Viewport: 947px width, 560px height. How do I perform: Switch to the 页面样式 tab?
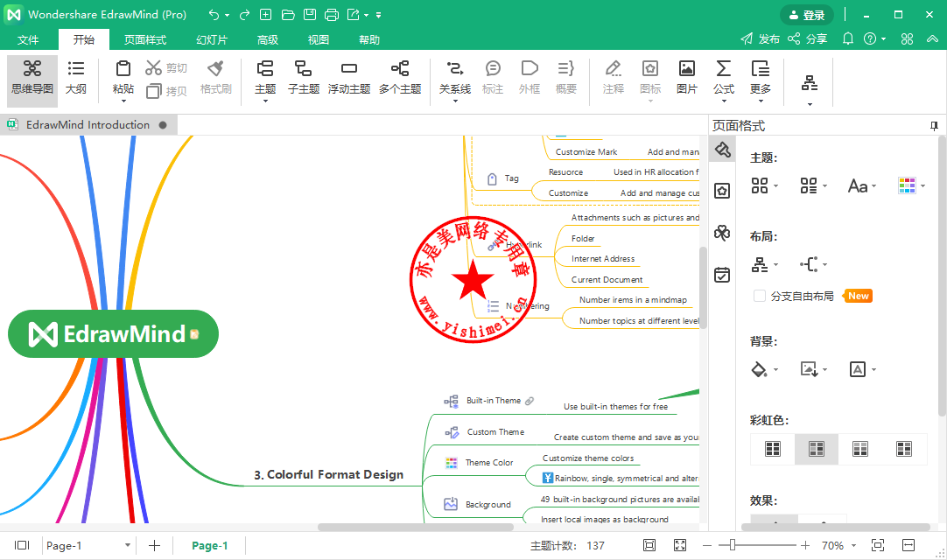(145, 40)
